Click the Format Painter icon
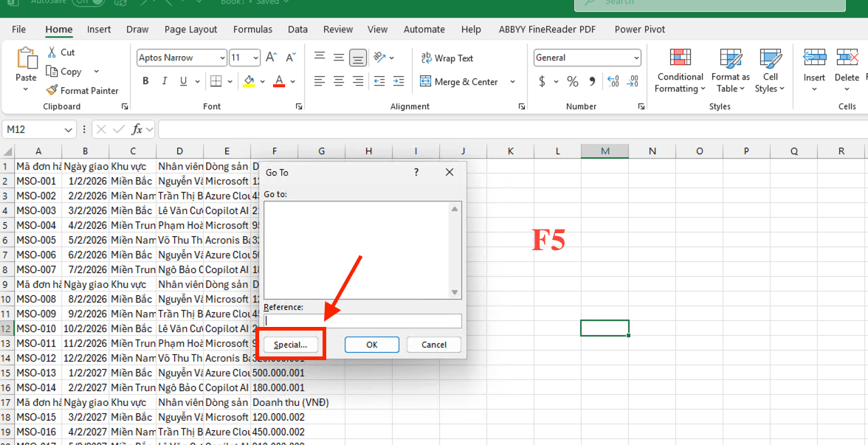868x445 pixels. pos(52,91)
